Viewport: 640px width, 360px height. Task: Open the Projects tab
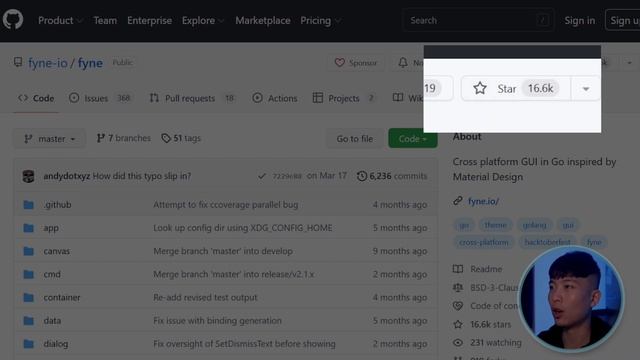[344, 98]
